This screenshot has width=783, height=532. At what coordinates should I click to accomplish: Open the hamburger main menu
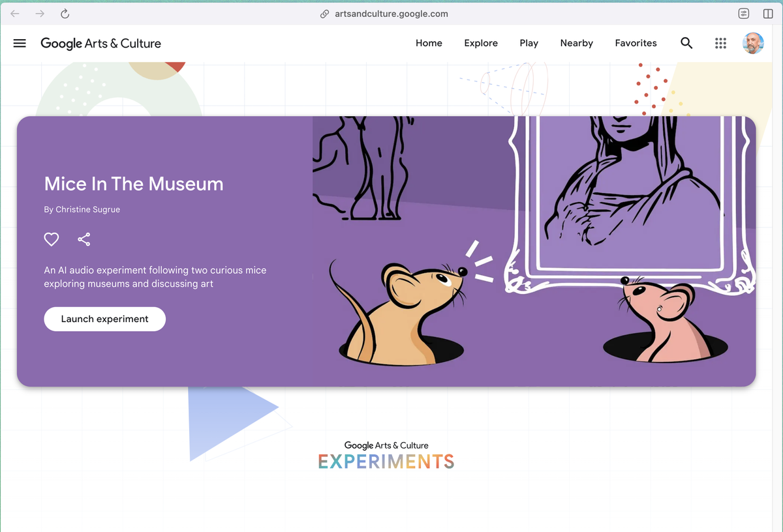tap(20, 43)
